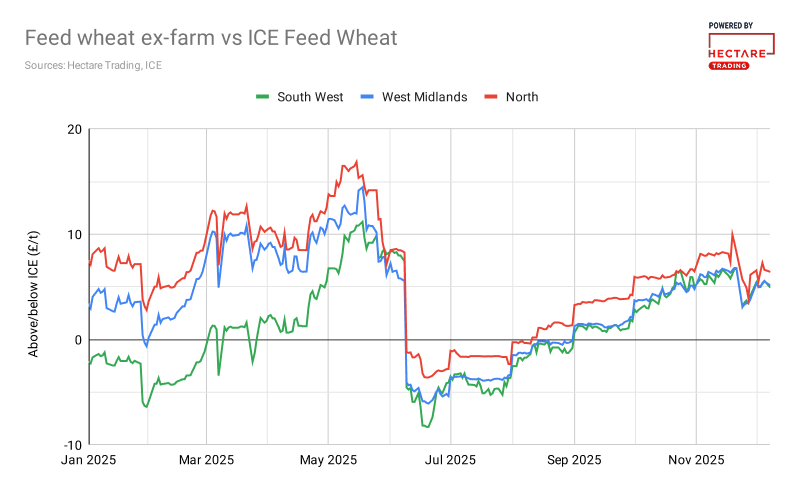795x492 pixels.
Task: Click the green South West color swatch
Action: (x=263, y=97)
